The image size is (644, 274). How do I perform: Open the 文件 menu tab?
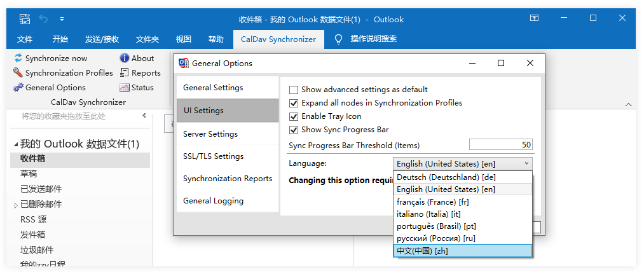click(x=25, y=39)
